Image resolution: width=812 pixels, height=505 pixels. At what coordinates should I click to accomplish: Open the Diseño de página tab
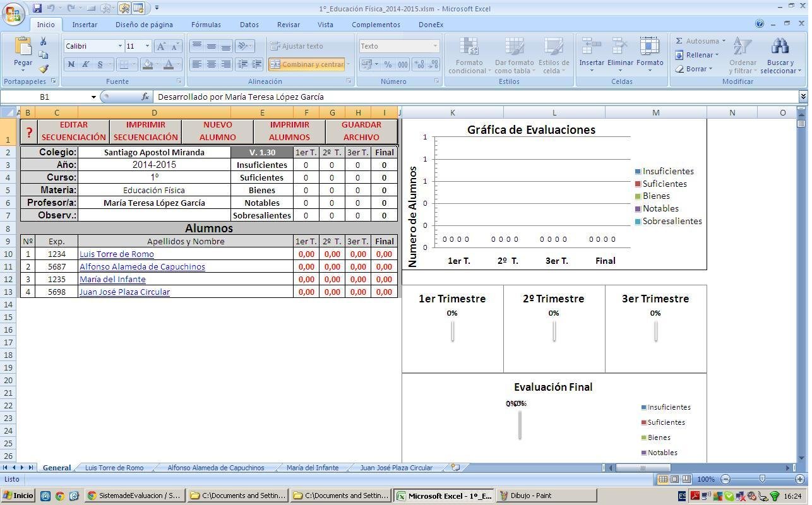(x=144, y=25)
